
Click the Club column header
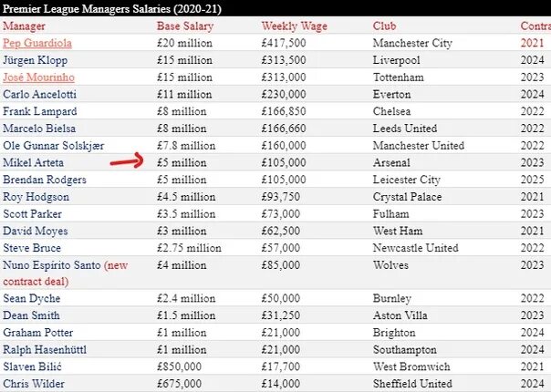coord(384,26)
